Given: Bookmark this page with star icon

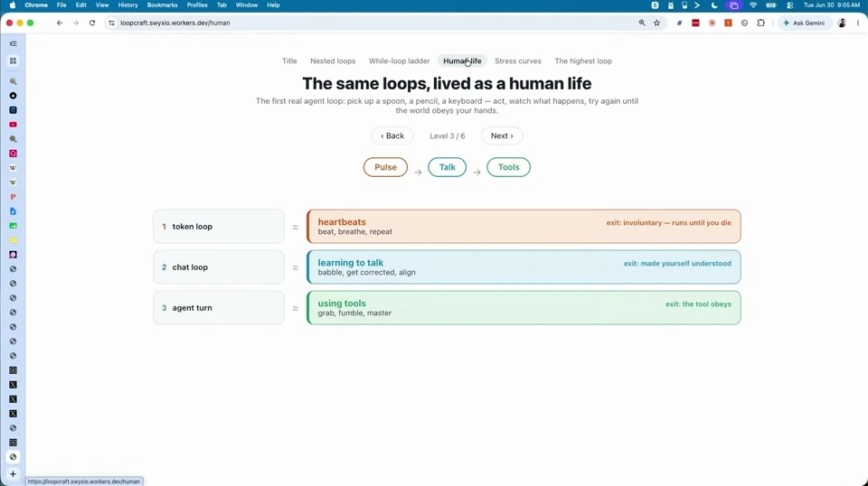Looking at the screenshot, I should tap(657, 23).
